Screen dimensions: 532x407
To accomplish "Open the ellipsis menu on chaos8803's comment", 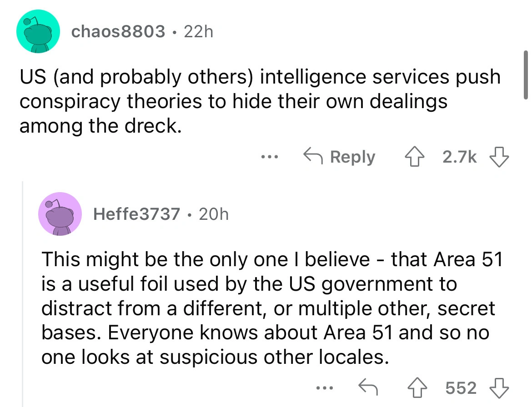I will point(269,156).
